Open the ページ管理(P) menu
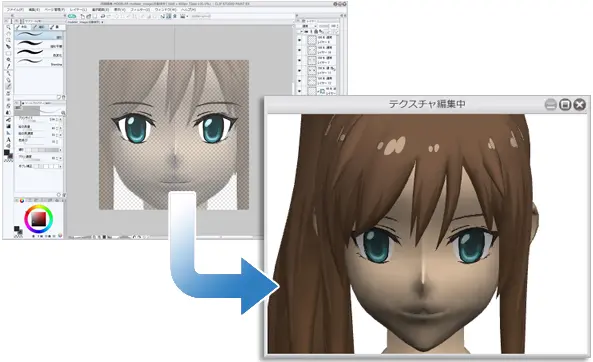This screenshot has height=362, width=593. (55, 9)
